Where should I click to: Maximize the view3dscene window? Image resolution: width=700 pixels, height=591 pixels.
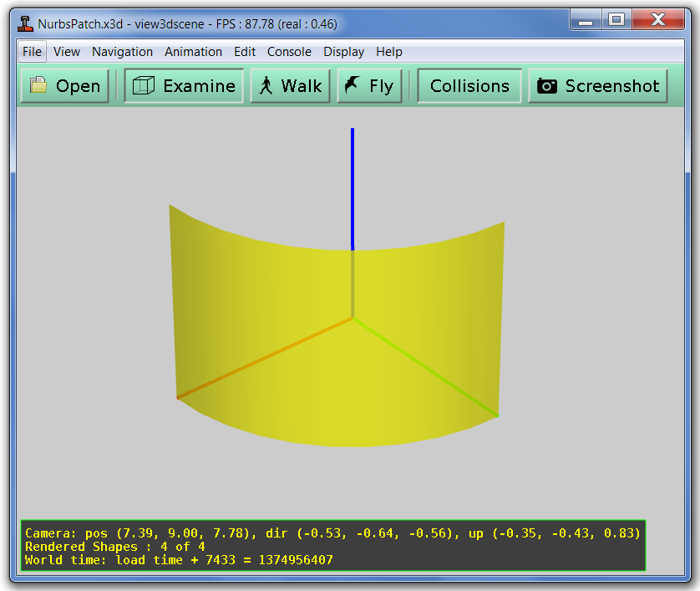point(616,20)
